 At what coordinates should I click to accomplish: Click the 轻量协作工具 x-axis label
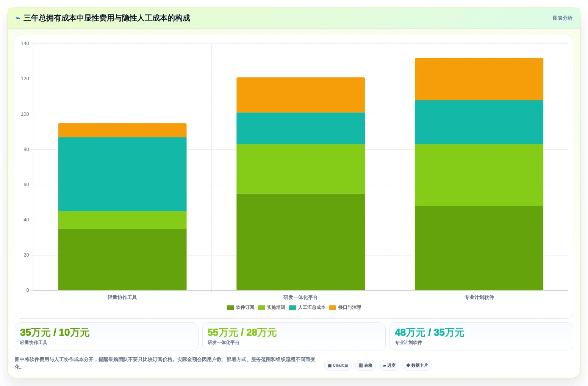pyautogui.click(x=122, y=297)
